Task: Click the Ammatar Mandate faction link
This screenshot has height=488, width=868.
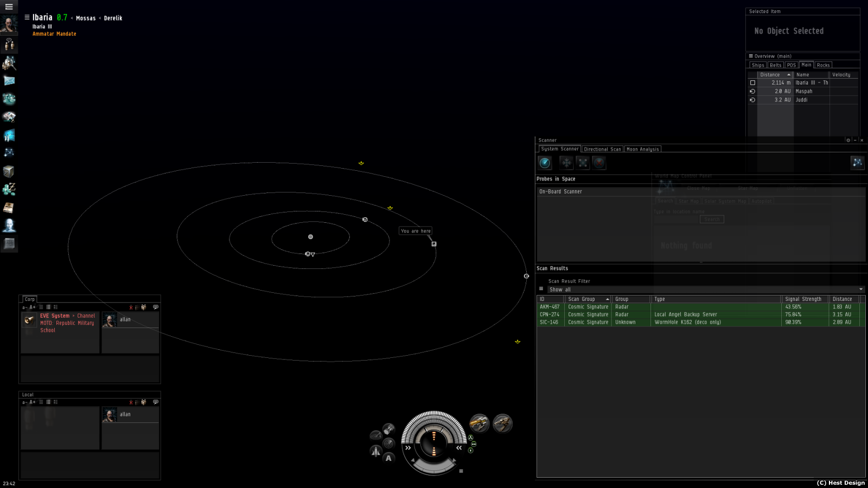Action: point(54,34)
